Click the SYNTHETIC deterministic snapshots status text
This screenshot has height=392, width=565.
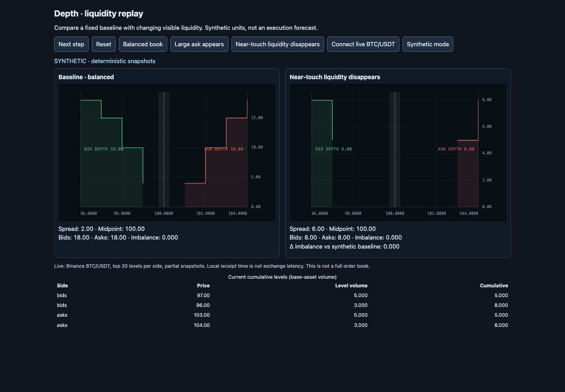[x=105, y=61]
